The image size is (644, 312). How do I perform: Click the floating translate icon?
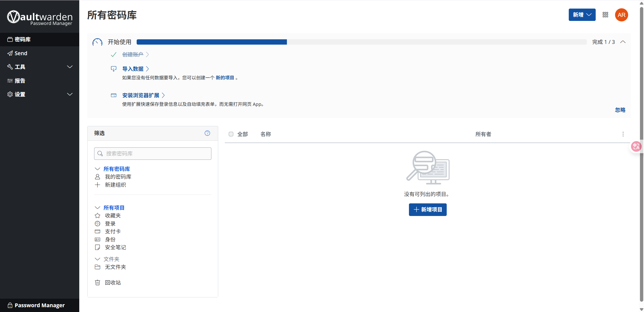coord(636,146)
